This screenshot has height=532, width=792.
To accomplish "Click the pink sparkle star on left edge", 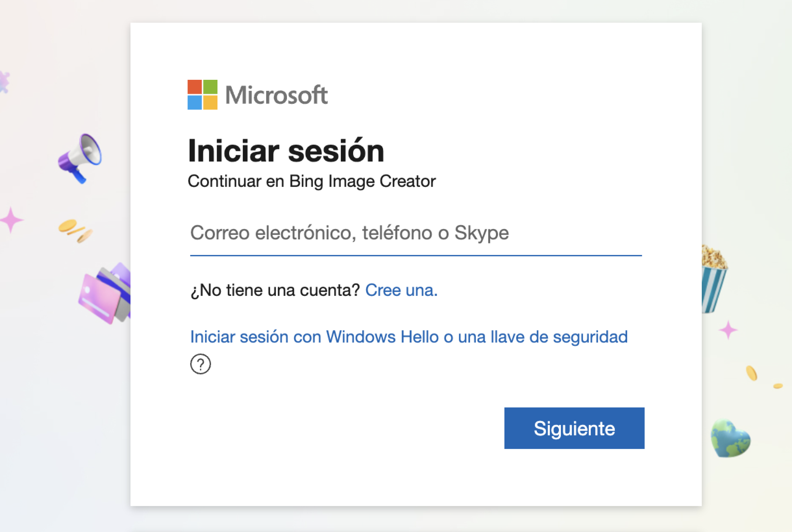I will (11, 220).
